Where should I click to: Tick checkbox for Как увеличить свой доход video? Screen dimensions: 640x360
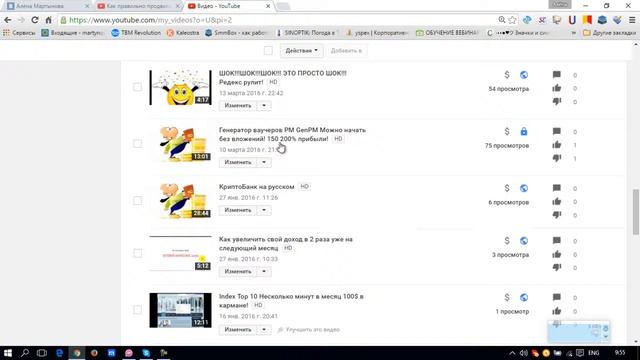click(138, 253)
